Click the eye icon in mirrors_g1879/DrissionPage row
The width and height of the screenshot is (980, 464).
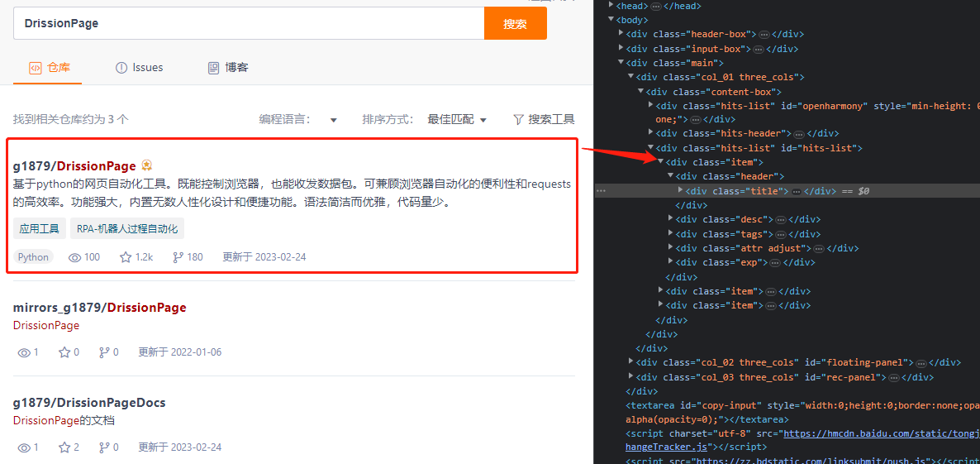click(x=24, y=352)
